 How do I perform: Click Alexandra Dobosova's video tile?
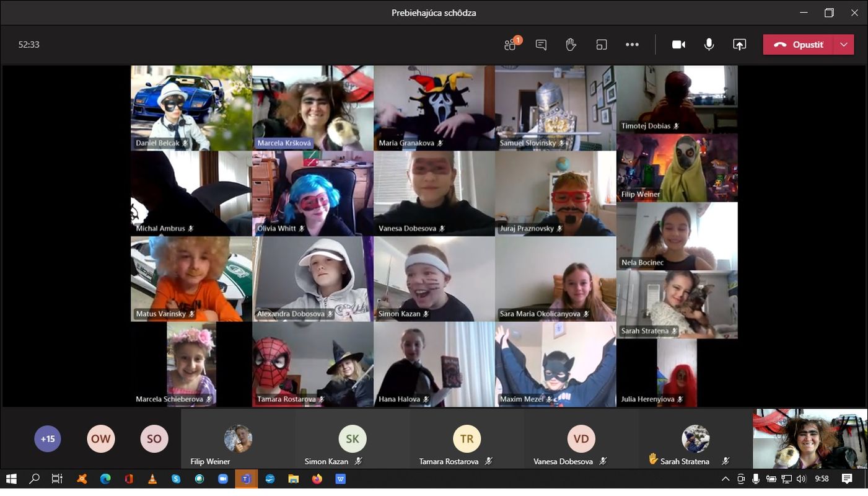(313, 279)
